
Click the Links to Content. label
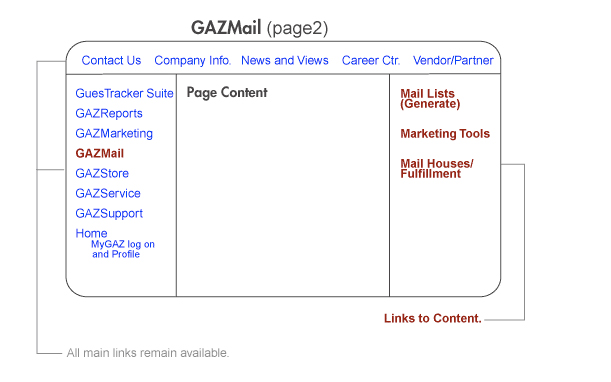click(433, 318)
